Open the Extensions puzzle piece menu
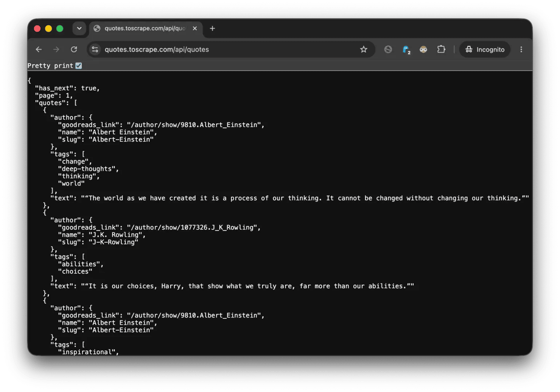The image size is (560, 392). 441,50
